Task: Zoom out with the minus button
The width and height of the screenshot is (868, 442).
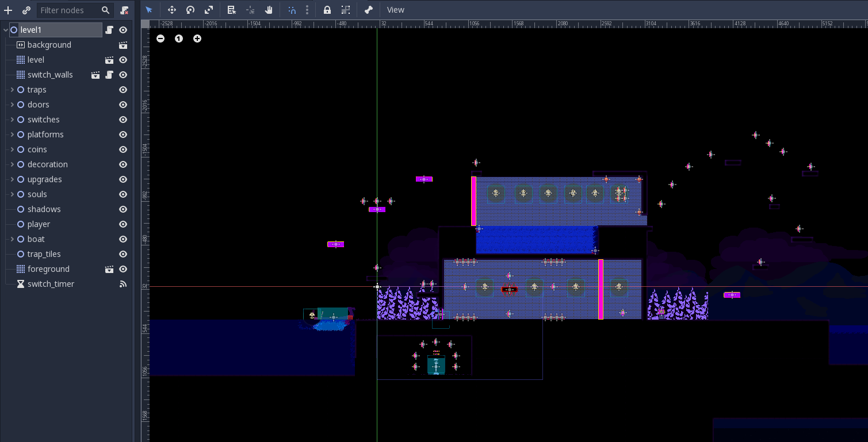Action: pyautogui.click(x=160, y=39)
